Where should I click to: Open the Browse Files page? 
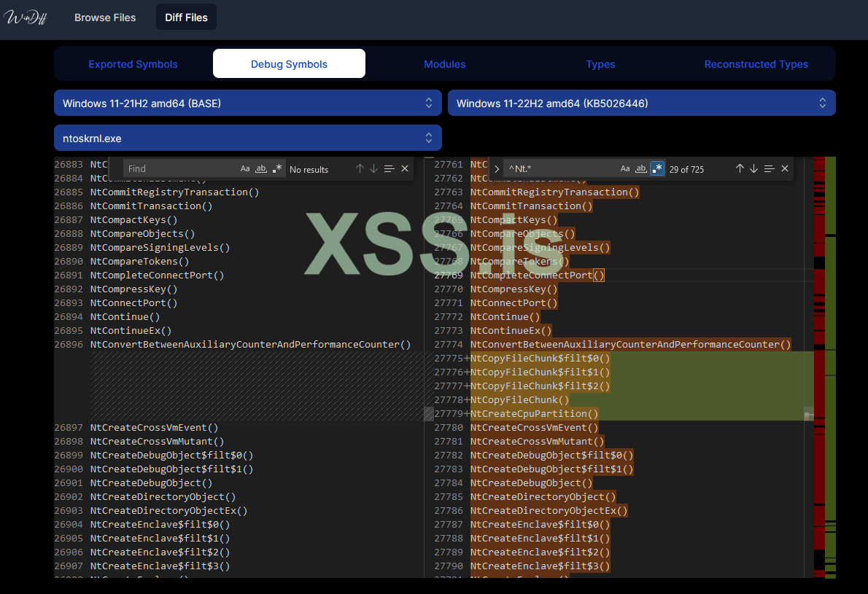pos(105,17)
